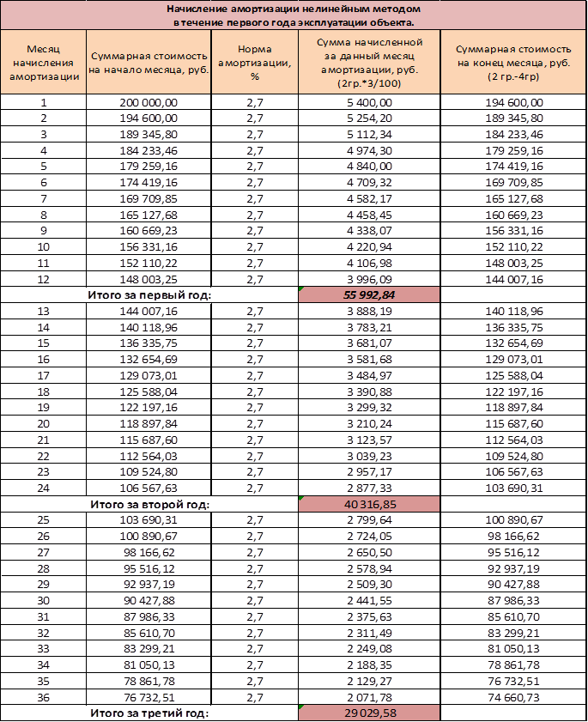Select the "Суммарная стоимость на начало месяца" header
Screen dimensions: 588x722
149,63
